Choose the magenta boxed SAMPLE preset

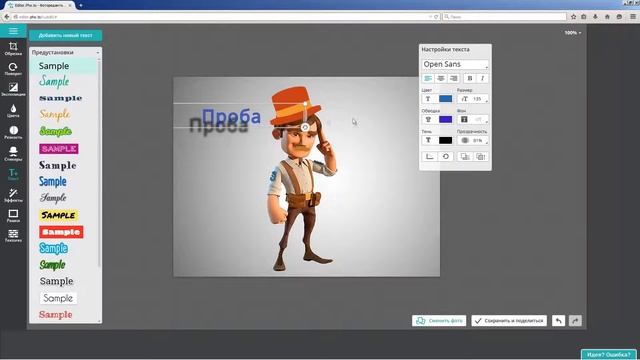[59, 149]
